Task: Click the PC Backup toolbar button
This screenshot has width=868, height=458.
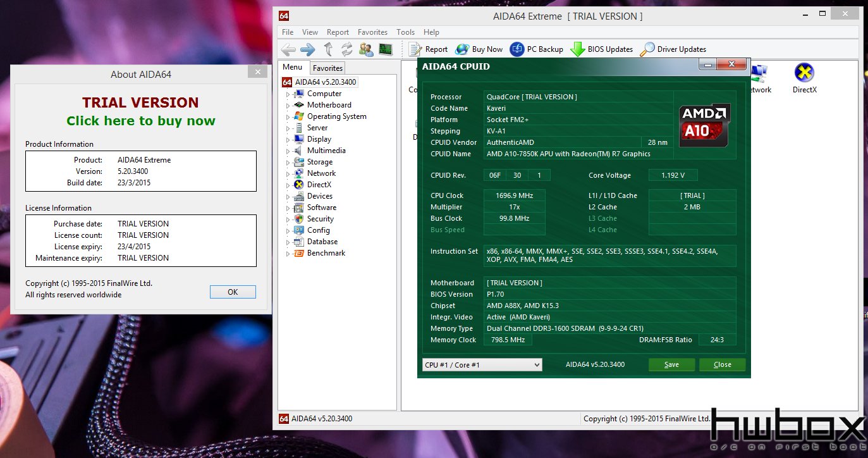Action: tap(537, 49)
